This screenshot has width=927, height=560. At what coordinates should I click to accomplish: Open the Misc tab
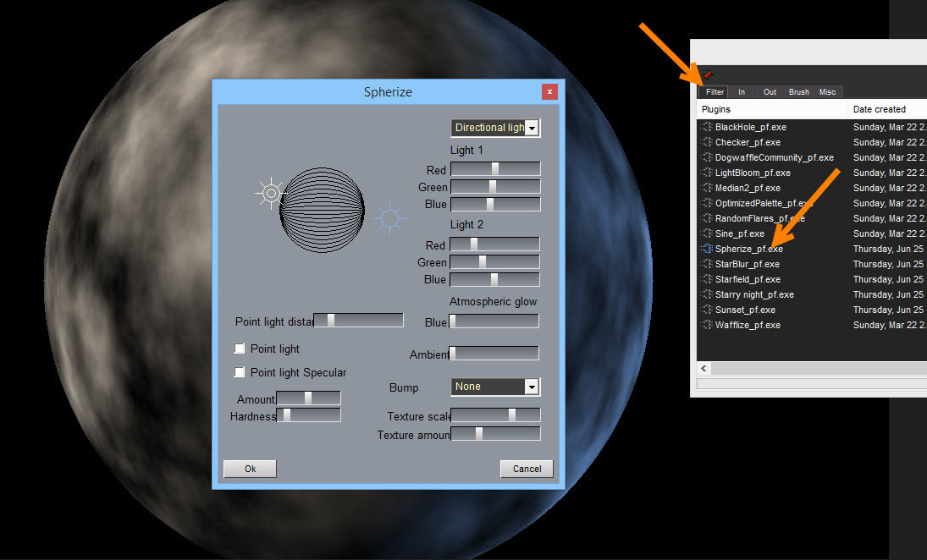827,91
